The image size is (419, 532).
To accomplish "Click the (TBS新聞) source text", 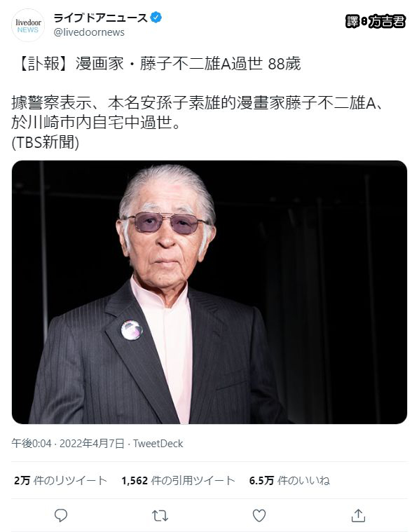I will coord(45,142).
